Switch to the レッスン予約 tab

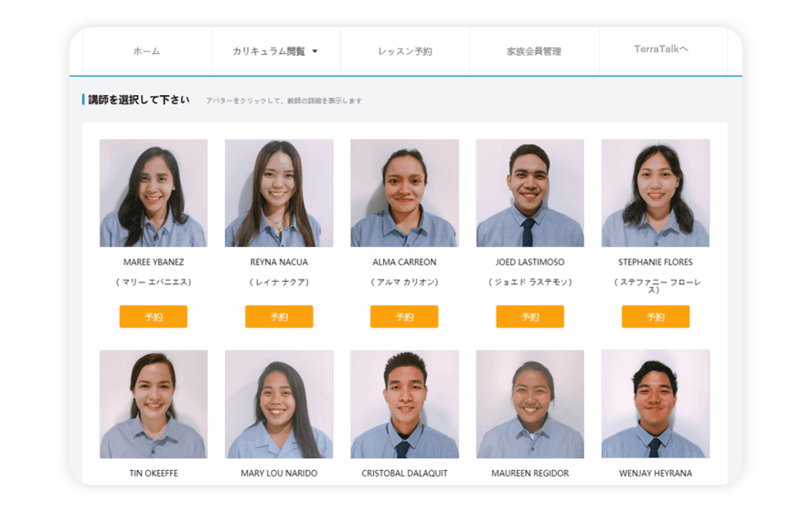tap(404, 51)
